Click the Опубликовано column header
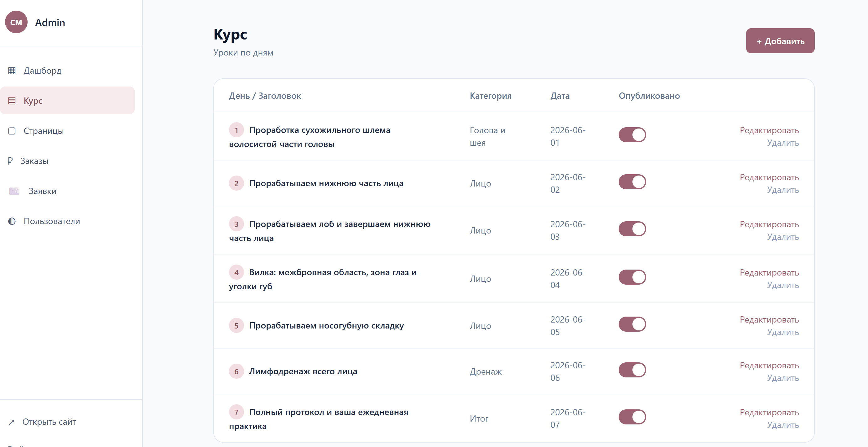Screen dimensions: 868x447 coord(649,96)
